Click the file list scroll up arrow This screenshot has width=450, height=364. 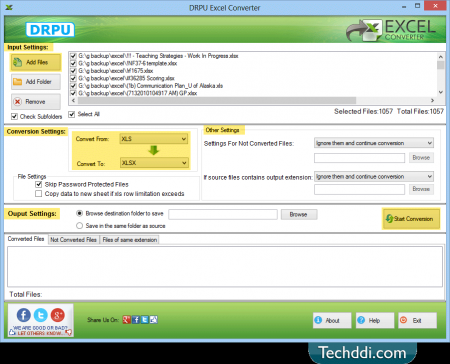tap(441, 57)
